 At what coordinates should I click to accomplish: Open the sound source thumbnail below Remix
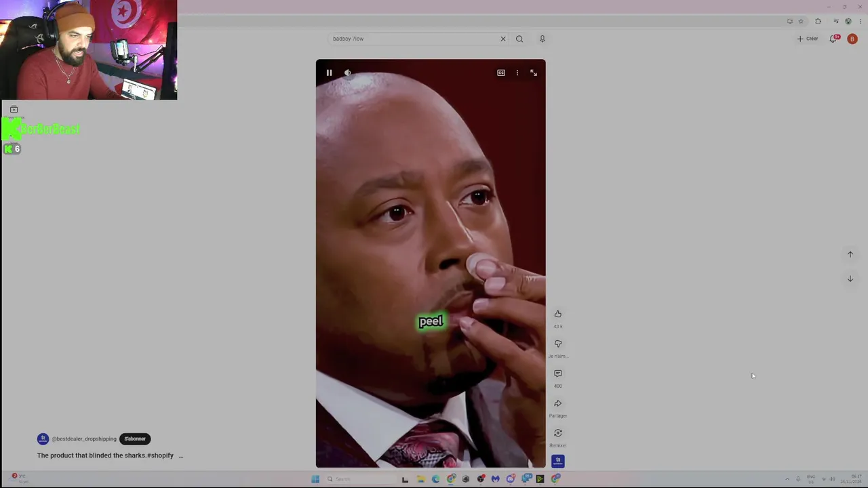558,461
